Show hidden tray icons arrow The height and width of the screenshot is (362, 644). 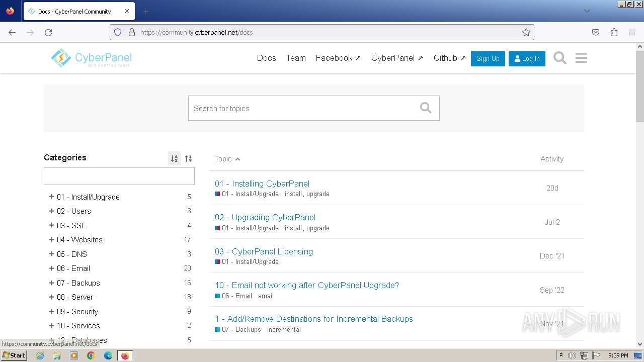tap(561, 355)
